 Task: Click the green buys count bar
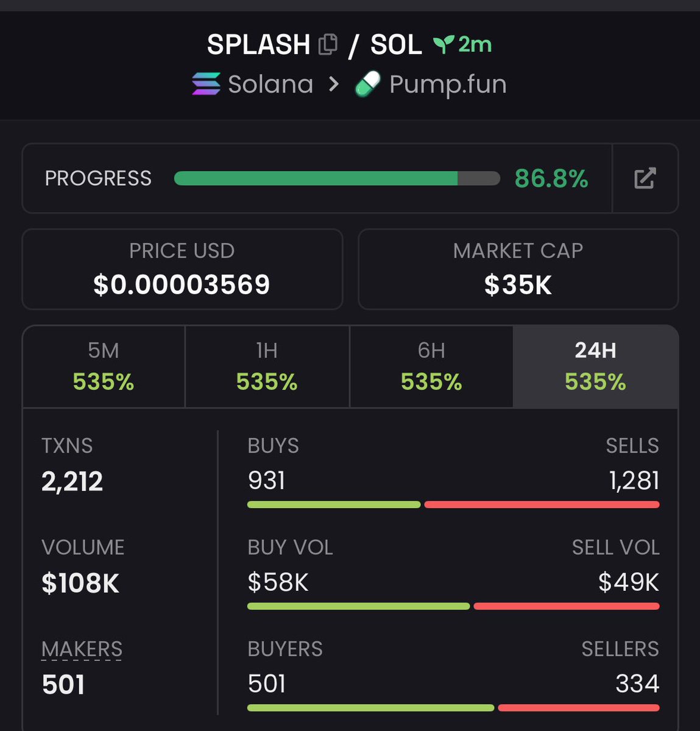(x=334, y=504)
